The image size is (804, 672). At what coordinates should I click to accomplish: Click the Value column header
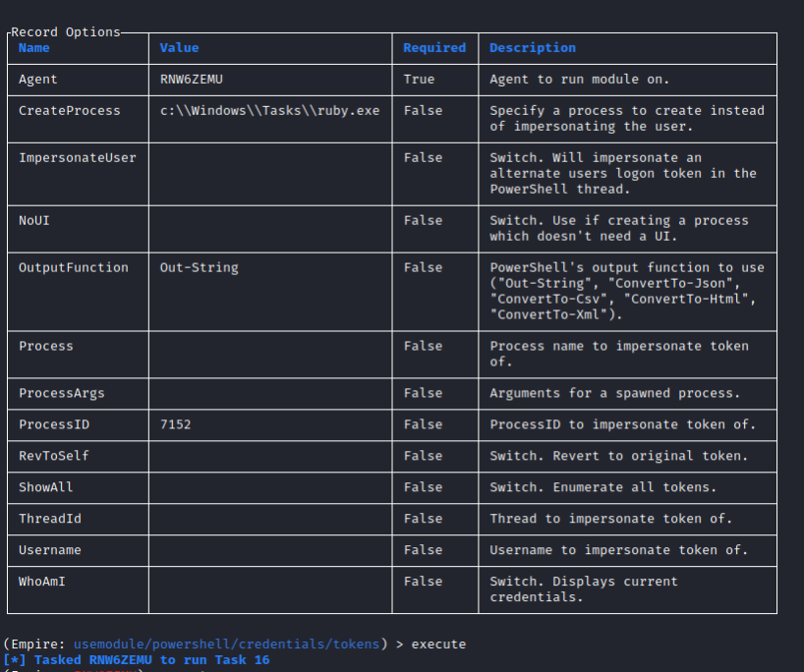(x=179, y=48)
